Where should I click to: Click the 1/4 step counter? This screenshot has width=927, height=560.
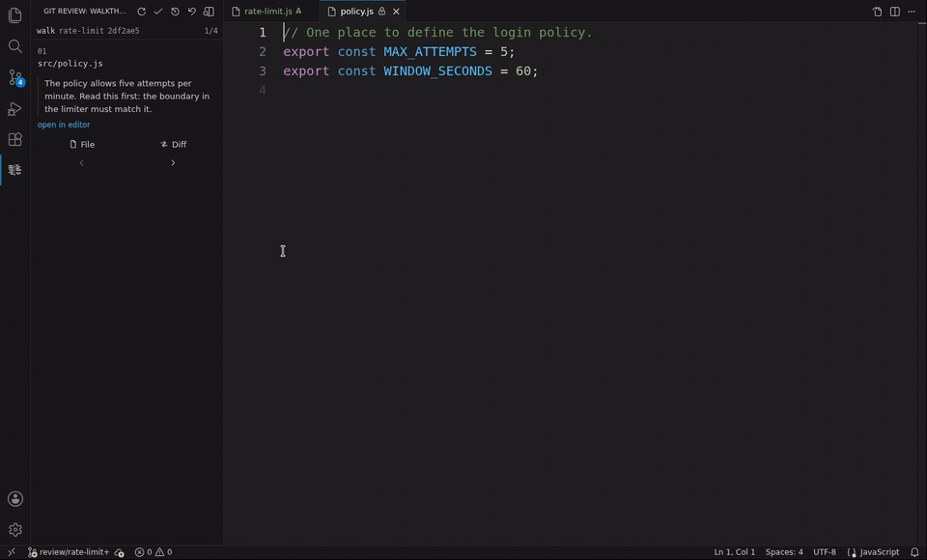[211, 31]
